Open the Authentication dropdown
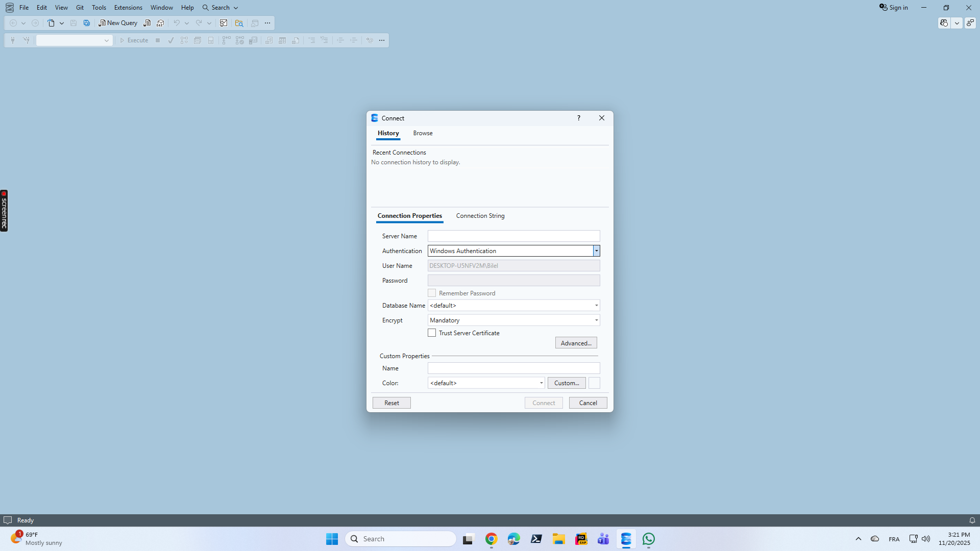Image resolution: width=980 pixels, height=551 pixels. [596, 251]
